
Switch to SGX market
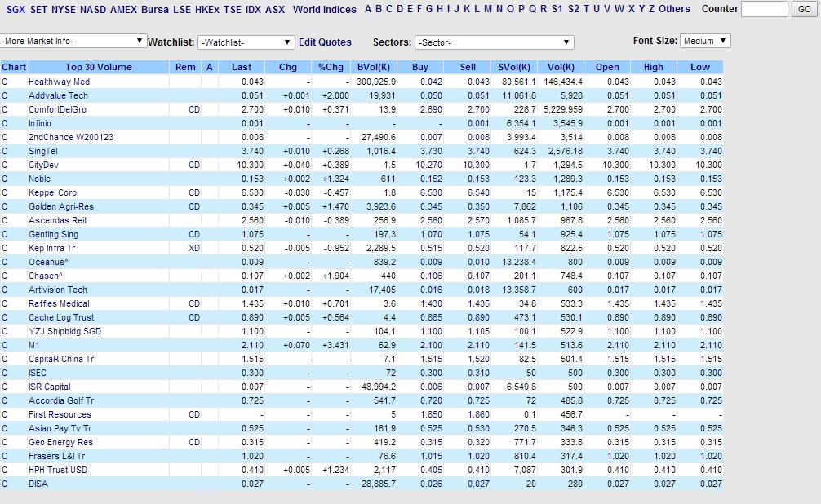16,10
